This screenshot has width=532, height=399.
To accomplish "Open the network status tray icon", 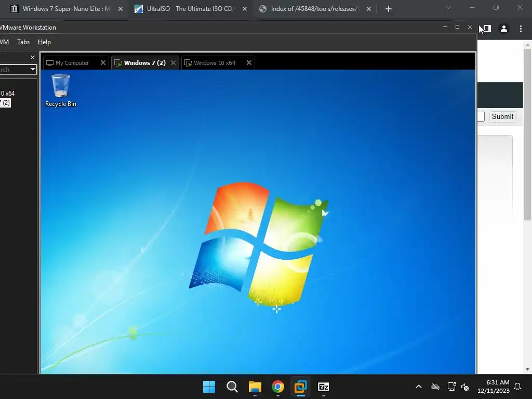I will click(451, 387).
